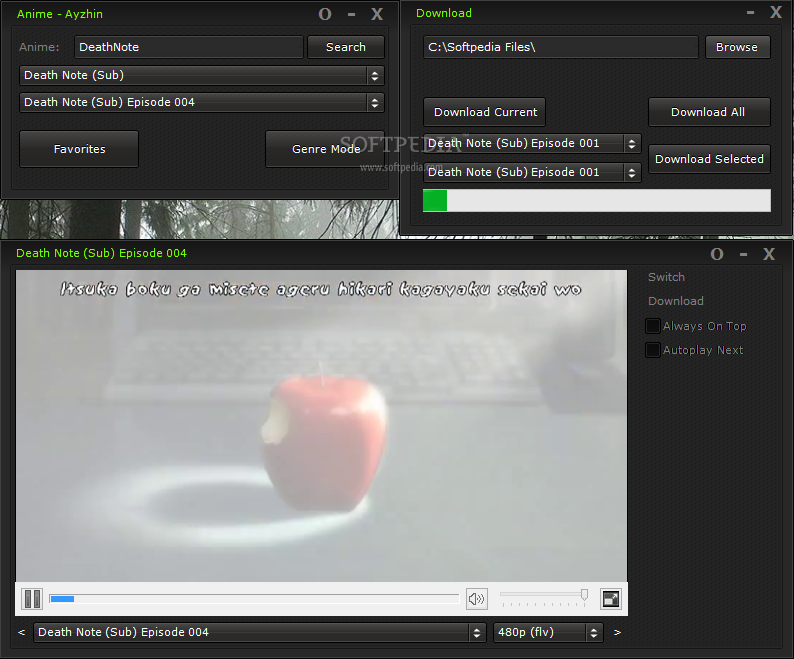Focus the download path field

[x=561, y=47]
